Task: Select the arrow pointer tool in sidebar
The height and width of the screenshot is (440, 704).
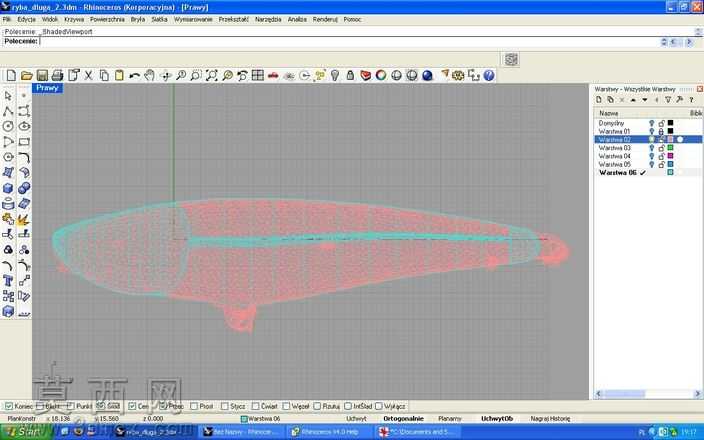Action: [x=8, y=96]
